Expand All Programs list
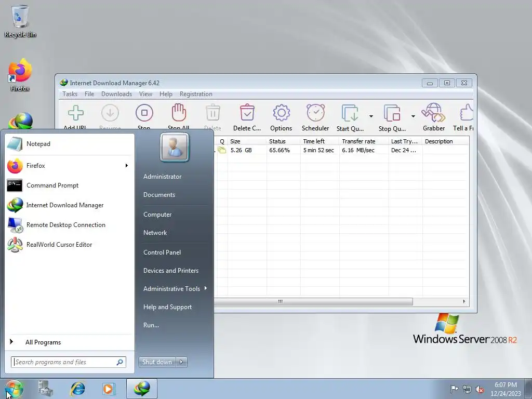This screenshot has height=399, width=532. click(69, 342)
